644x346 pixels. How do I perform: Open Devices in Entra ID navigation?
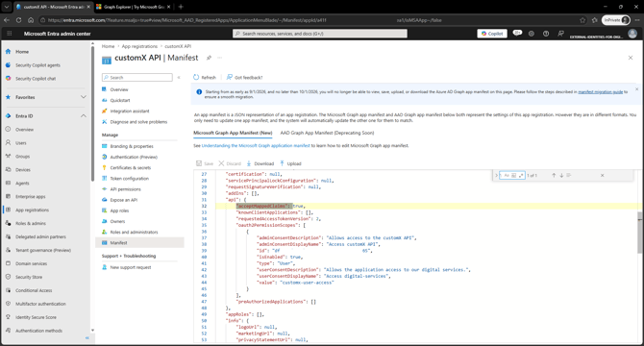pyautogui.click(x=23, y=170)
